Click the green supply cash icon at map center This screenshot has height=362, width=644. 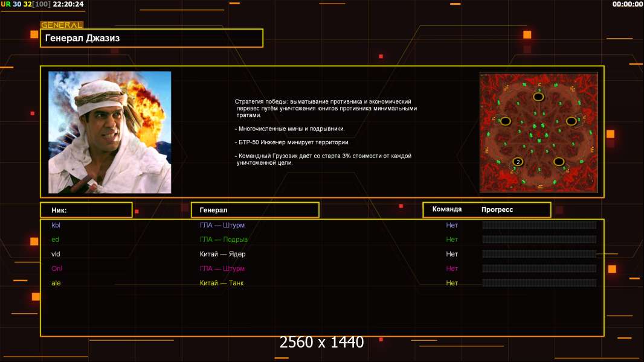(538, 133)
